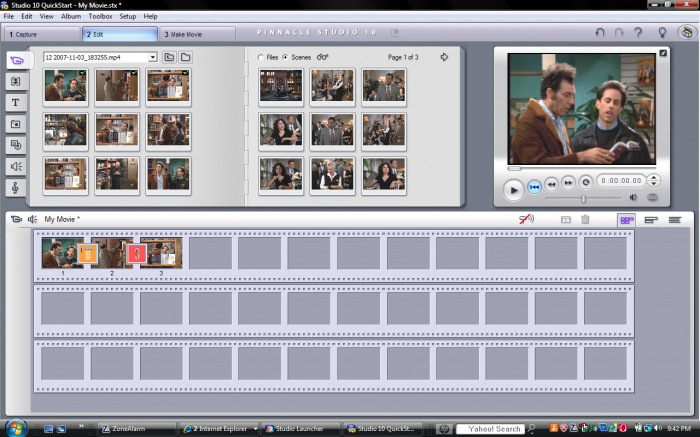Select the Scenes radio button
Viewport: 700px width, 437px height.
[285, 57]
